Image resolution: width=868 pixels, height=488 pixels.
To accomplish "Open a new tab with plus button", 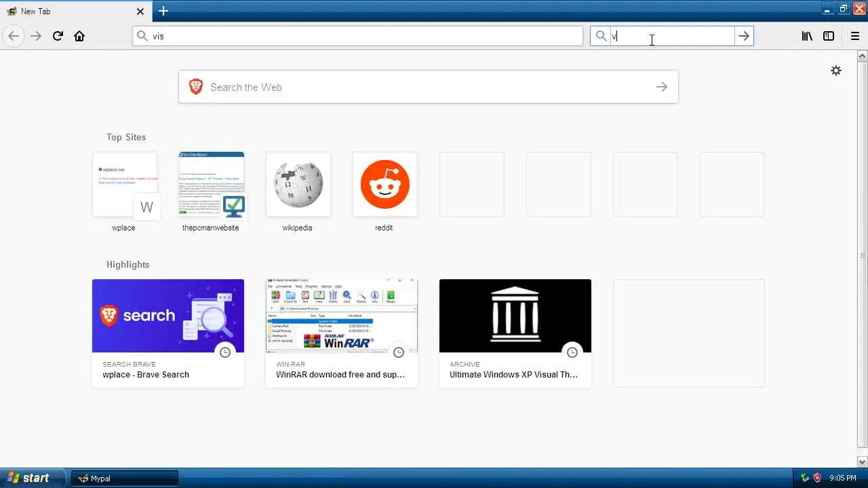I will pyautogui.click(x=163, y=11).
